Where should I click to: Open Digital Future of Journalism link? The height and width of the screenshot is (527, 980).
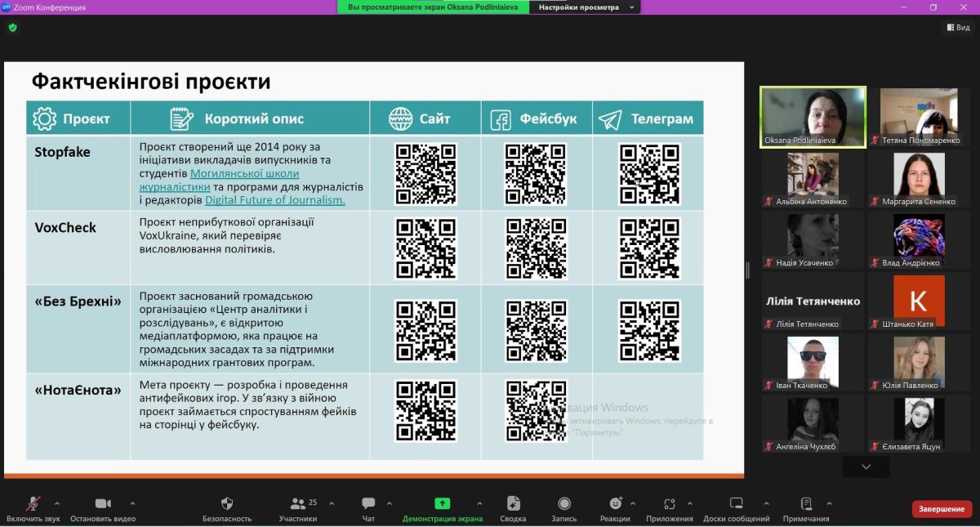click(x=275, y=199)
